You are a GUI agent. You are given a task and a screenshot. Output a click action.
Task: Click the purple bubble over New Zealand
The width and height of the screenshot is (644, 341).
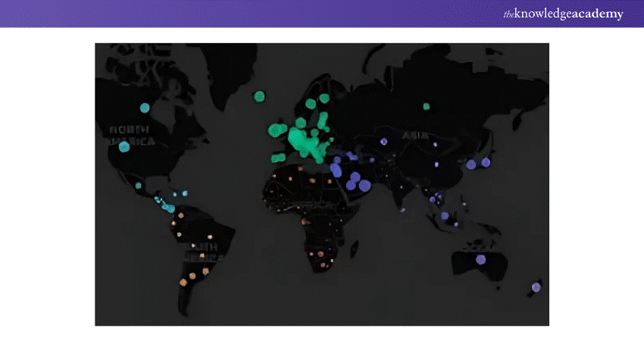[536, 287]
